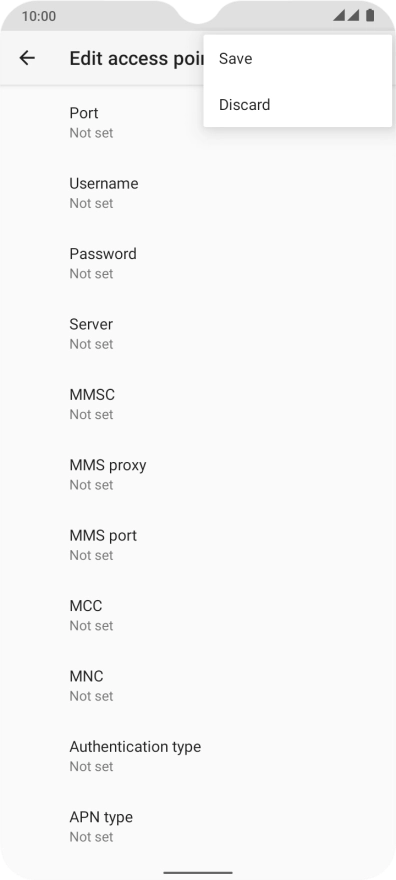
Task: Choose Discard in the popup menu
Action: tap(297, 104)
